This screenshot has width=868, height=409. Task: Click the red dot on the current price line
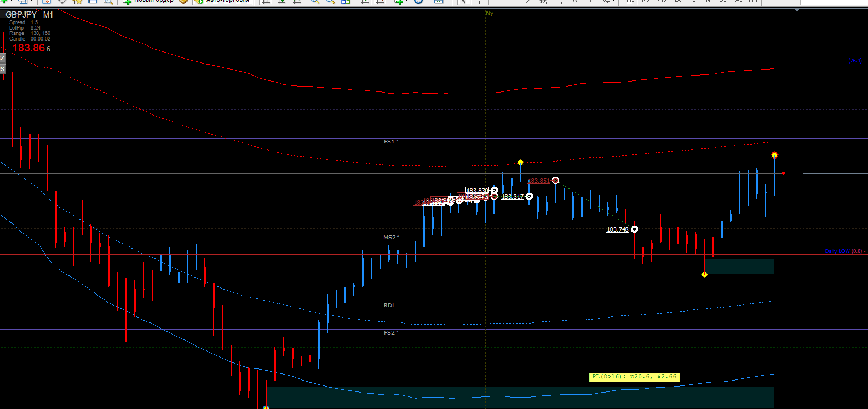coord(784,174)
